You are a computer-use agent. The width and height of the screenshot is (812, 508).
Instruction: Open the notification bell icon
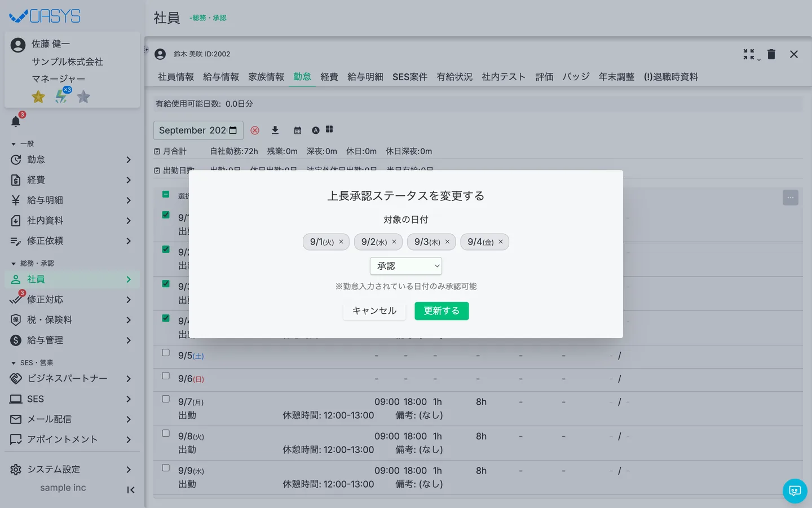[x=16, y=121]
